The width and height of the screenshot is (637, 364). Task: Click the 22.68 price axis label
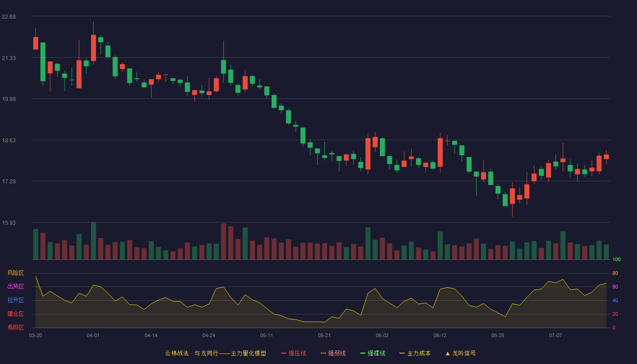[9, 17]
